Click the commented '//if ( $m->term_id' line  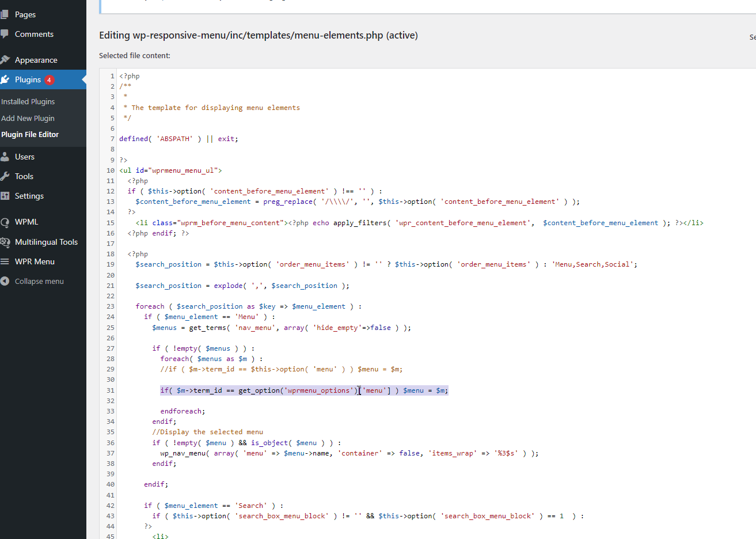[282, 369]
